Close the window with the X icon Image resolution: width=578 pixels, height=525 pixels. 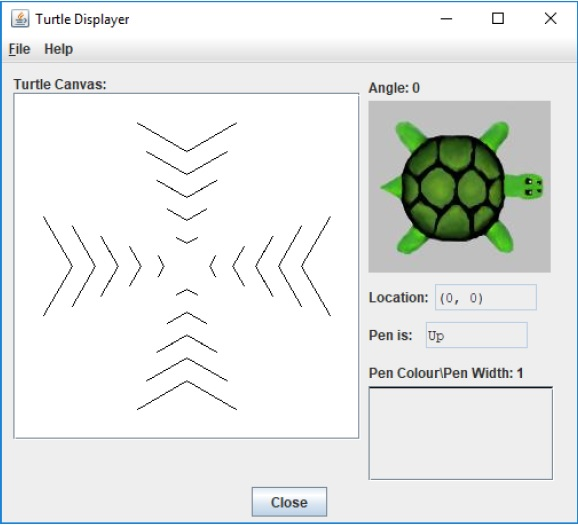tap(550, 18)
